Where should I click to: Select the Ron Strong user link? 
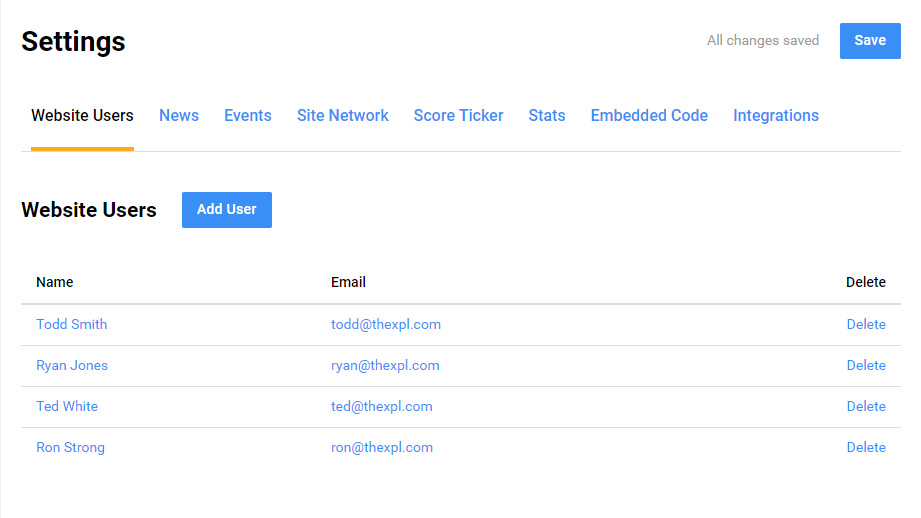coord(70,448)
